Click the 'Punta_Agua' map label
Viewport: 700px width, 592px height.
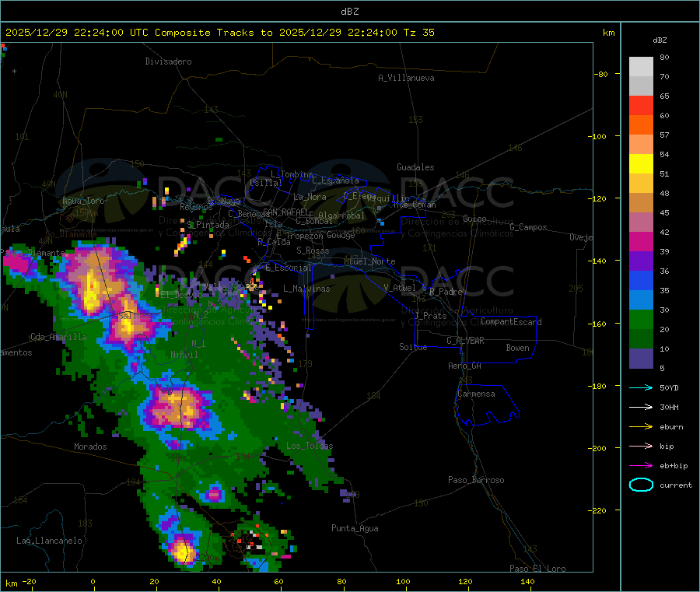355,528
